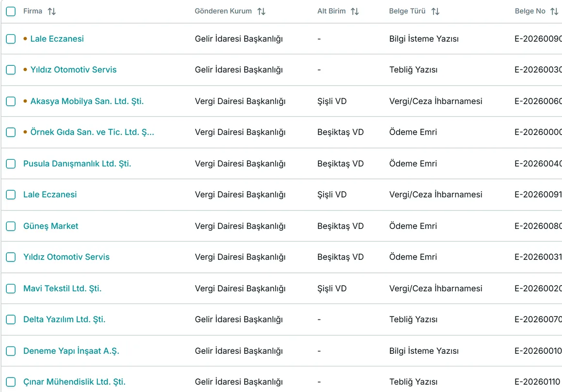
Task: Click document number E-20260110
Action: (x=537, y=382)
